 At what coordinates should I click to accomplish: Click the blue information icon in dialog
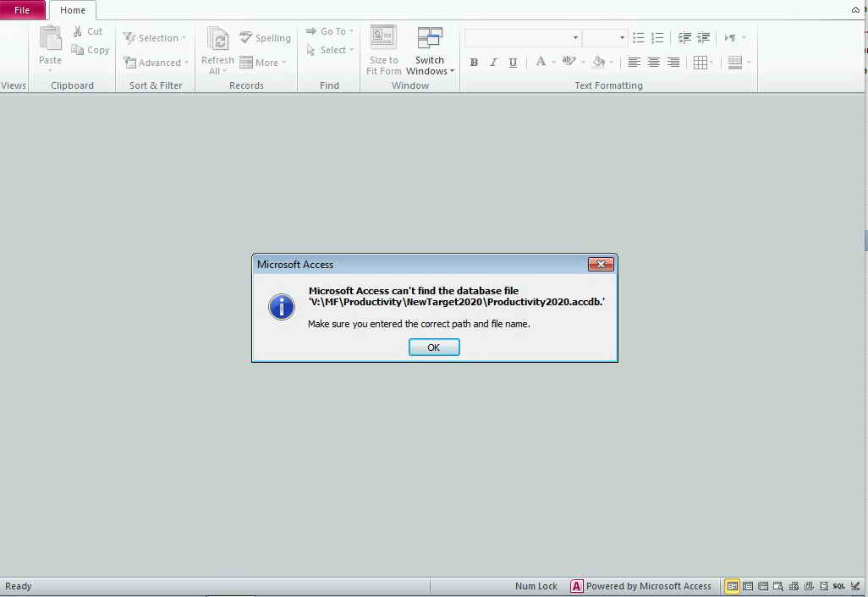[281, 307]
